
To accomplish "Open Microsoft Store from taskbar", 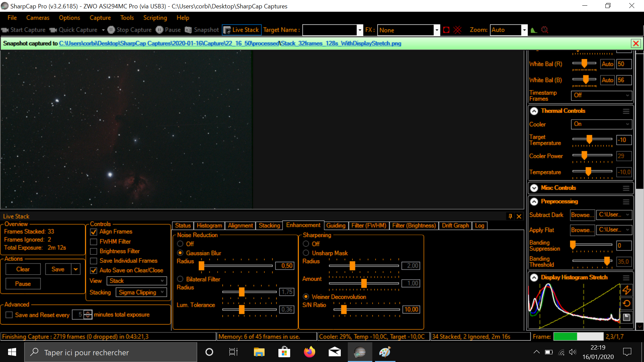I will pyautogui.click(x=284, y=352).
